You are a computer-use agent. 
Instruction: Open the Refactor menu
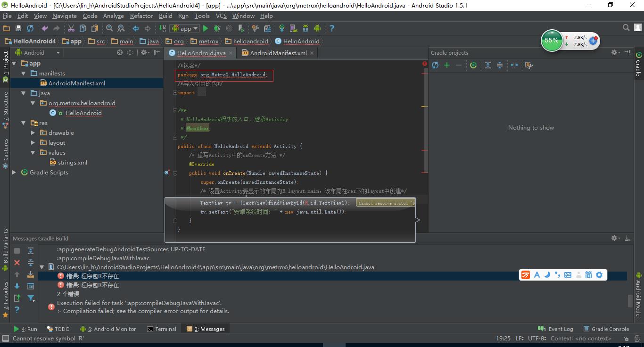(141, 16)
